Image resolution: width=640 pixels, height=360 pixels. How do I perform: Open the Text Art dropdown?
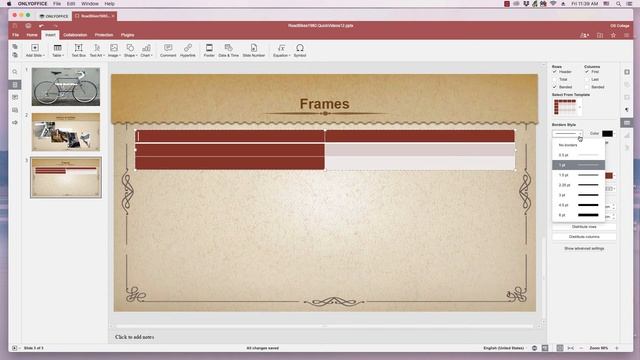pyautogui.click(x=104, y=56)
